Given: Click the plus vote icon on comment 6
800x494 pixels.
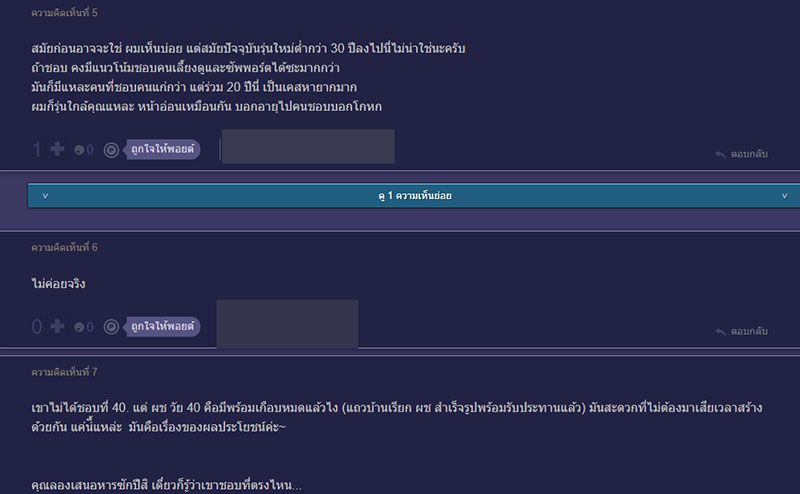Looking at the screenshot, I should point(57,326).
